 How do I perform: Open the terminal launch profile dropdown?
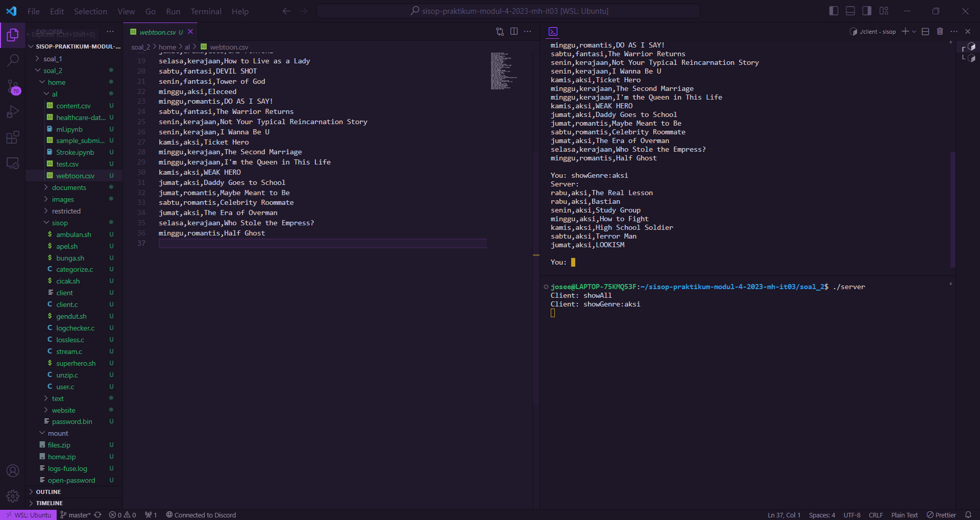[914, 32]
